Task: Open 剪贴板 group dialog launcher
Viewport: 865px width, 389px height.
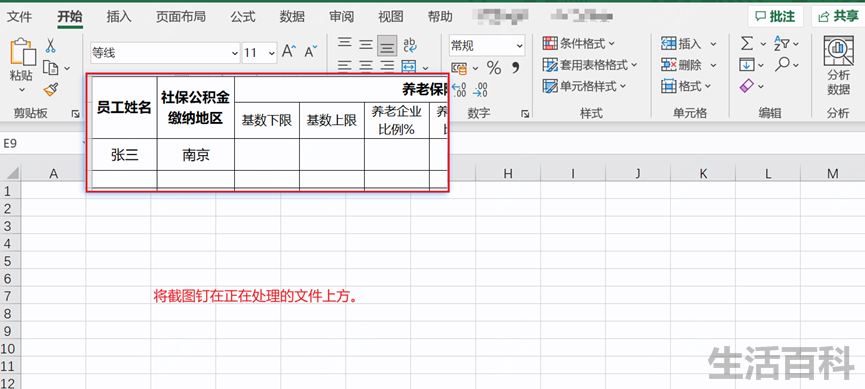Action: (x=76, y=114)
